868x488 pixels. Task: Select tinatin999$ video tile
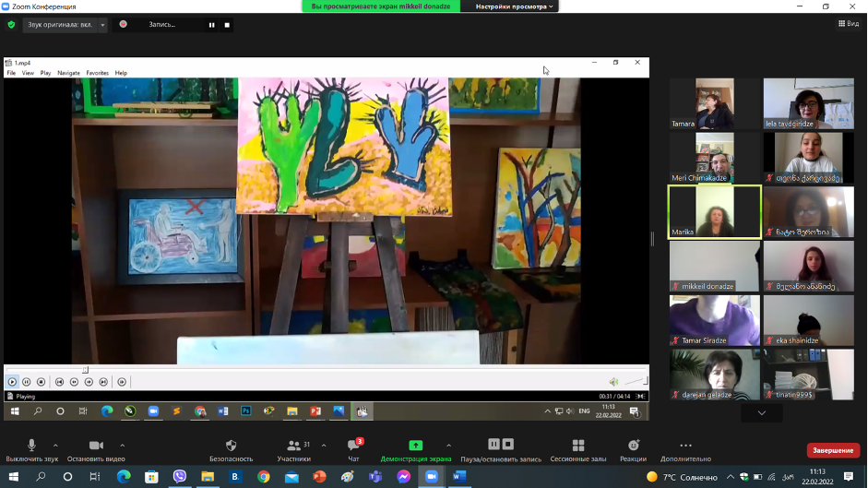pyautogui.click(x=809, y=375)
